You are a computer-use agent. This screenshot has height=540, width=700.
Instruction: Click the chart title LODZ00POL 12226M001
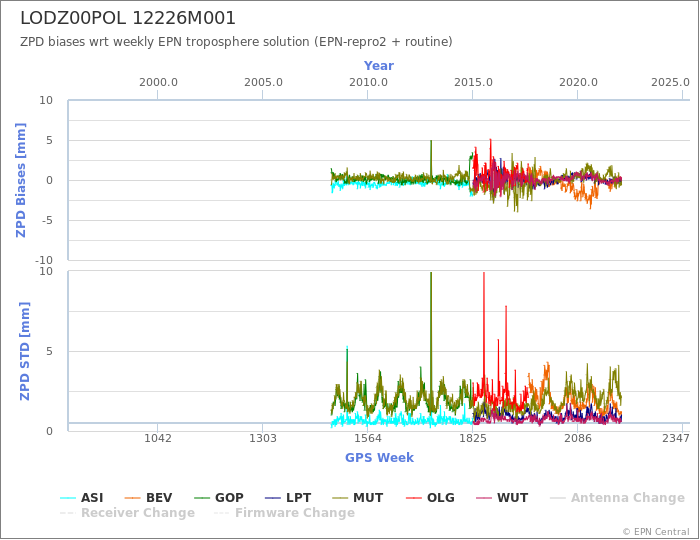(x=128, y=18)
